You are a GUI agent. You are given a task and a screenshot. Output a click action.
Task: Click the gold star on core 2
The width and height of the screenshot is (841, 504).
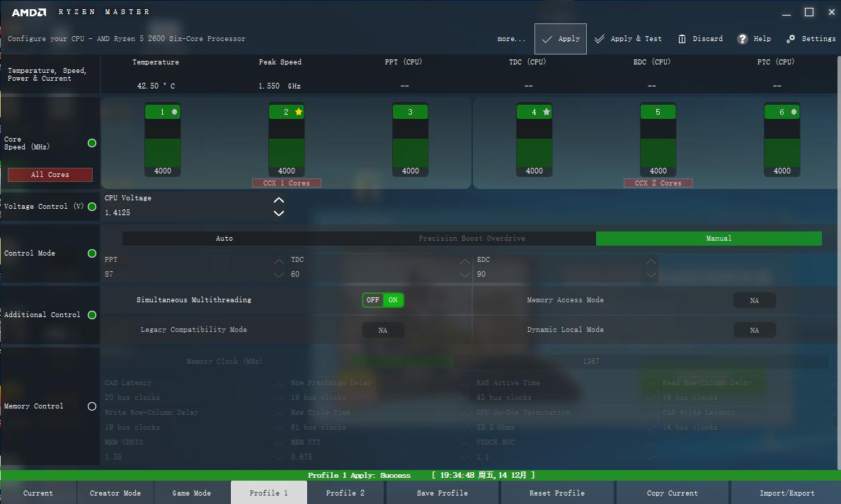pos(299,112)
